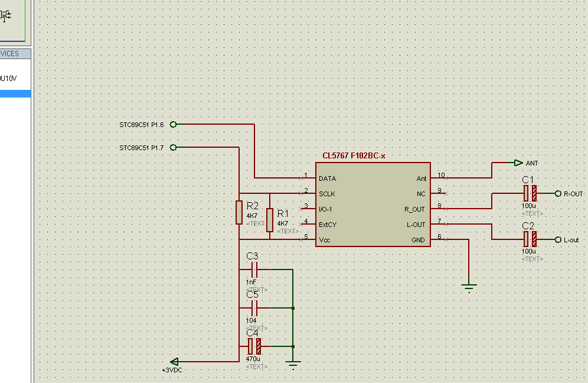
Task: Click the wire junction dot beside C5
Action: coord(293,308)
